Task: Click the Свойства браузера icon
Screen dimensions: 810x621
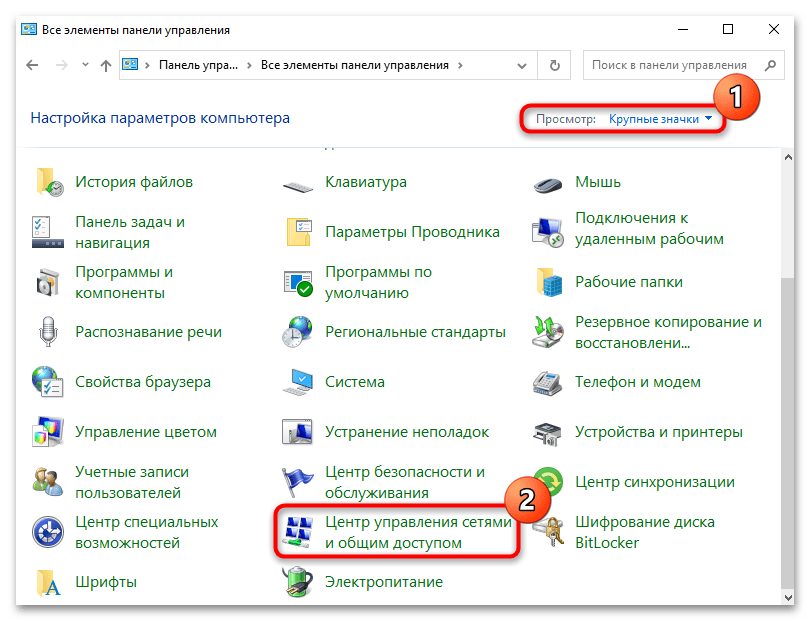Action: [x=48, y=382]
